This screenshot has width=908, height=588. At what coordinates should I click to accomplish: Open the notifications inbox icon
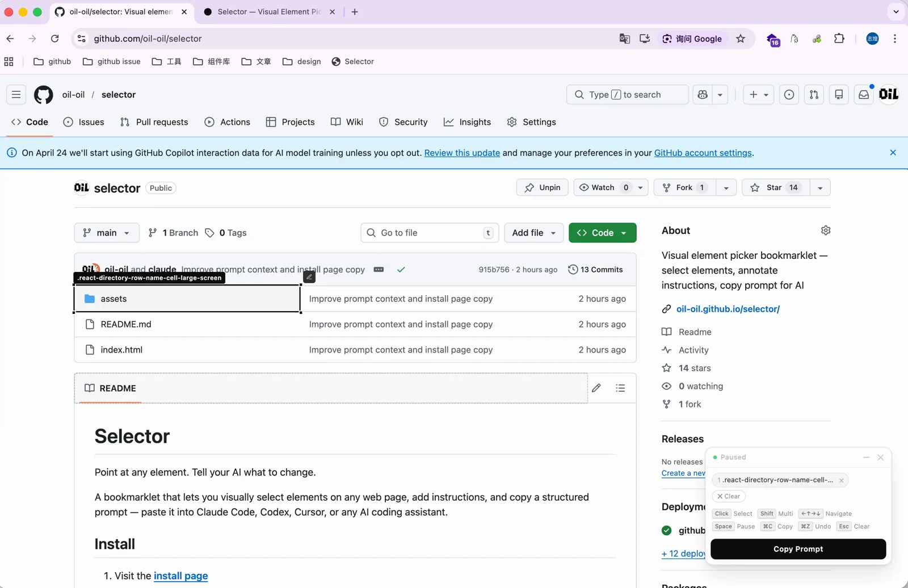[864, 95]
